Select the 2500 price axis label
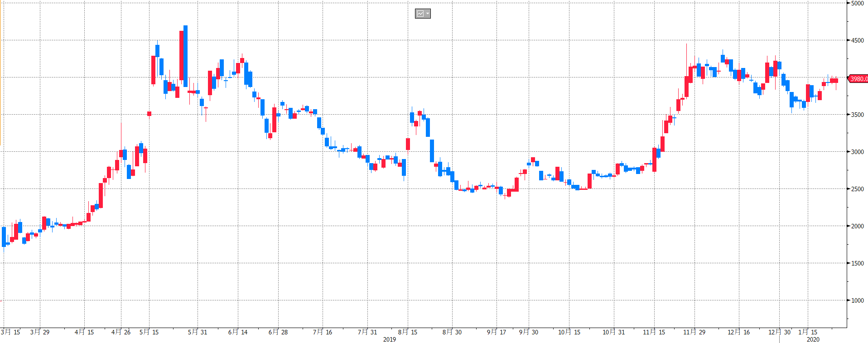Viewport: 868px width, 343px height. [857, 189]
